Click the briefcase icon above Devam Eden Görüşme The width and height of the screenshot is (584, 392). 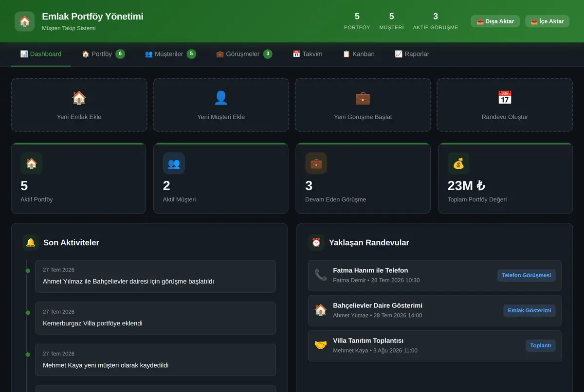click(316, 163)
